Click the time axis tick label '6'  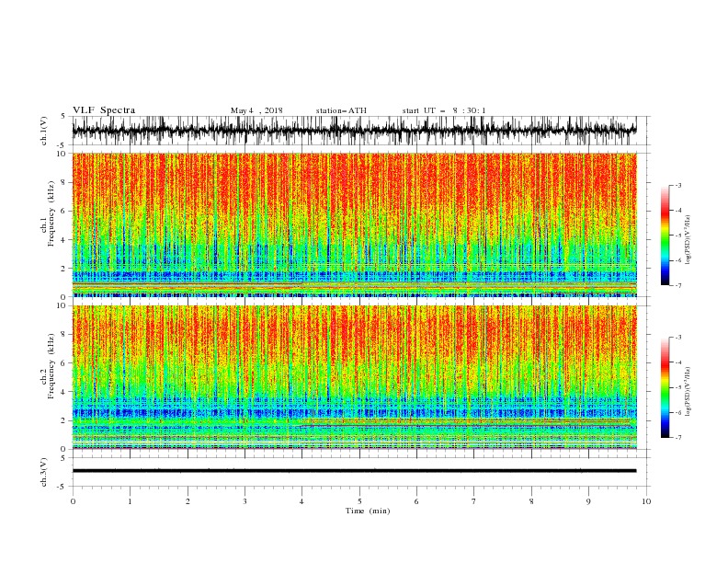point(416,501)
